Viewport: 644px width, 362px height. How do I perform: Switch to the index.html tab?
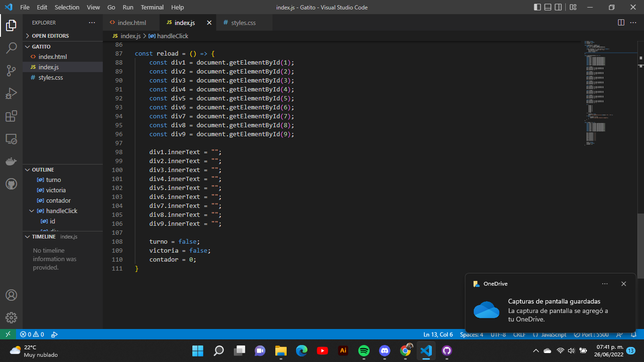click(x=132, y=23)
